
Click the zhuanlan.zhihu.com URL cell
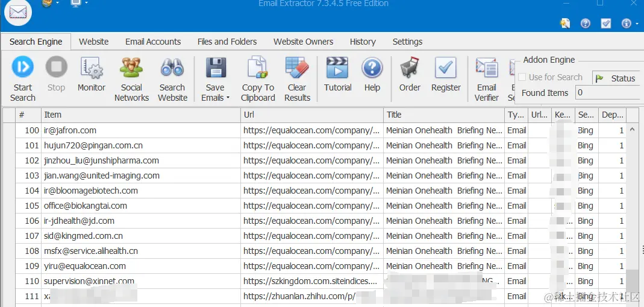click(311, 296)
